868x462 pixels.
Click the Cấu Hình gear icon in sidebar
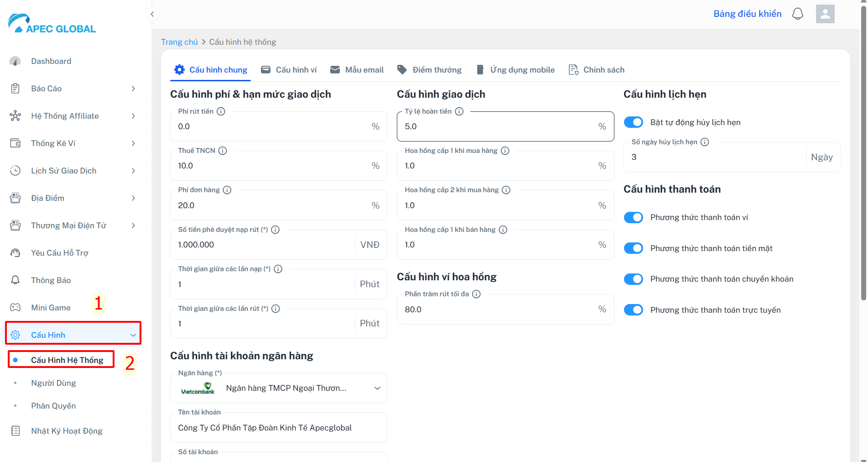pyautogui.click(x=15, y=335)
